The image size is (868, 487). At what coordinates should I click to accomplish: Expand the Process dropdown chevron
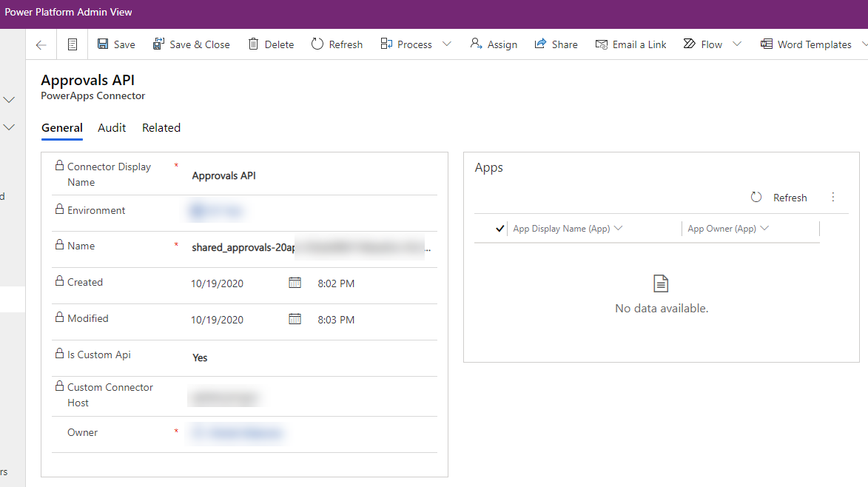pos(447,44)
